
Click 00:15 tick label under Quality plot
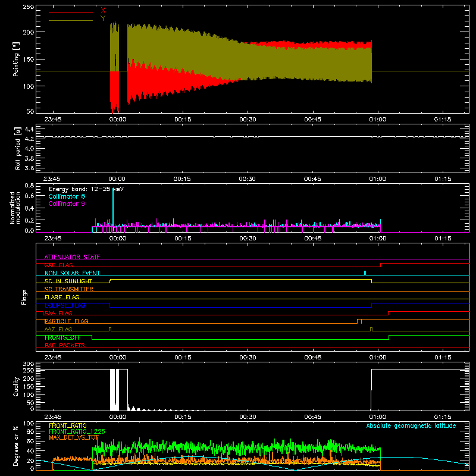(183, 417)
